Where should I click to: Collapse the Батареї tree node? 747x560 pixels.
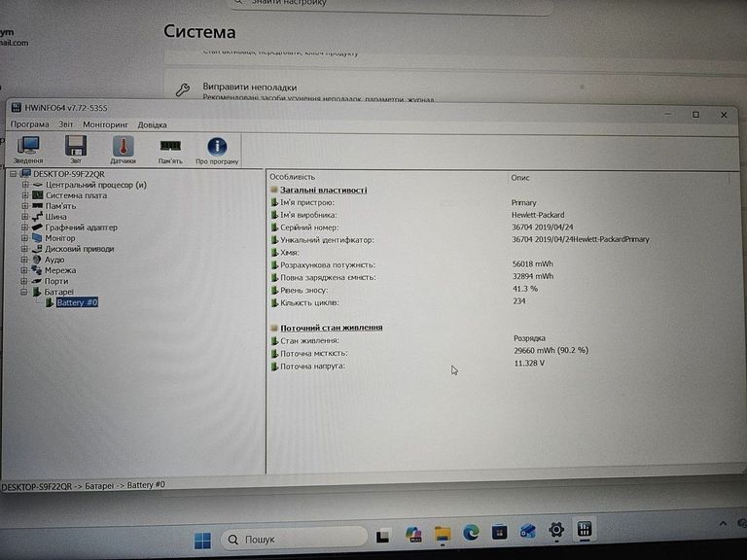[x=23, y=292]
